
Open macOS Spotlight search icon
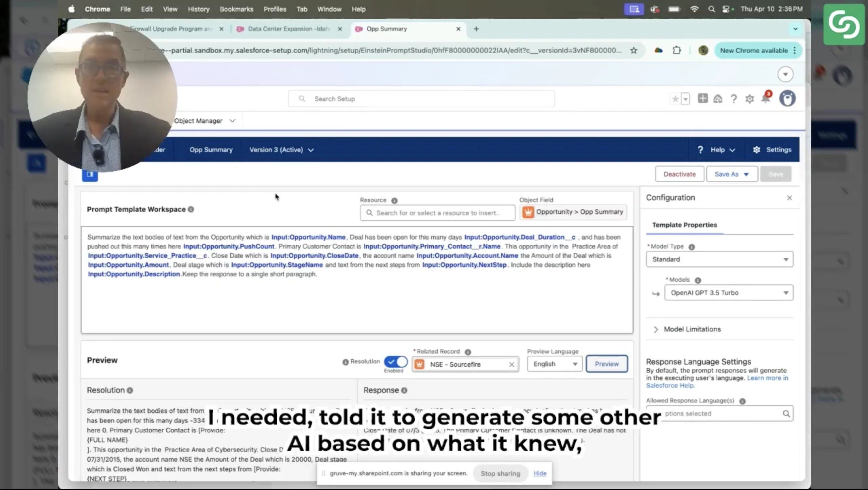click(711, 9)
